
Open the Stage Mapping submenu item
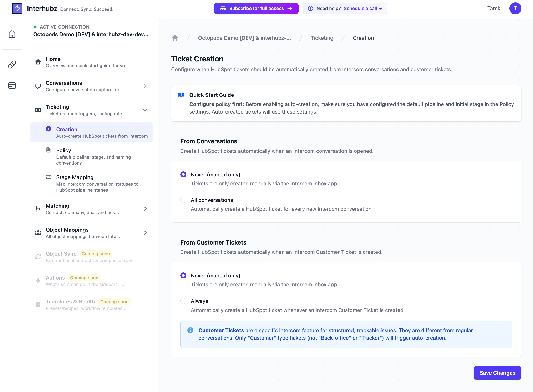pos(75,177)
